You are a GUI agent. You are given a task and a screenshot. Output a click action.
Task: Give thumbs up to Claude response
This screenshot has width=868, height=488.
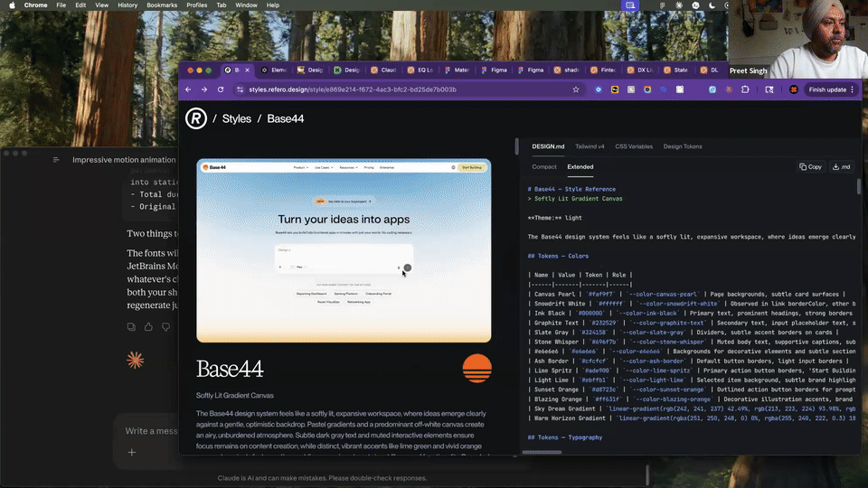coord(148,327)
